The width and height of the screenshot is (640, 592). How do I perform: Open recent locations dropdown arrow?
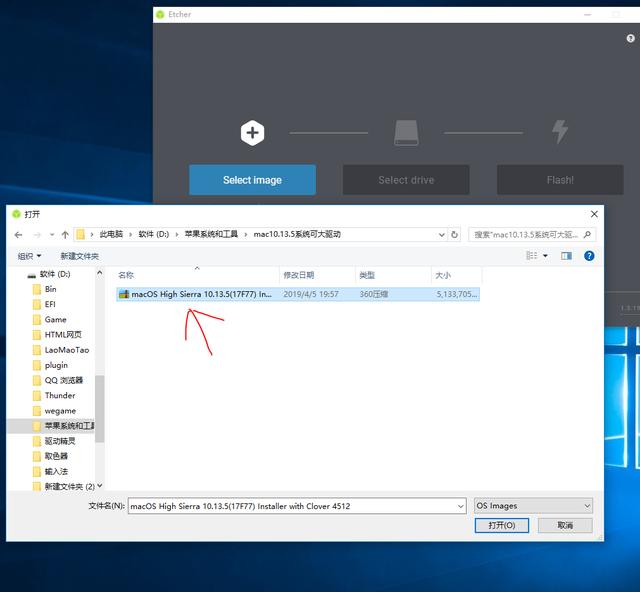[52, 235]
